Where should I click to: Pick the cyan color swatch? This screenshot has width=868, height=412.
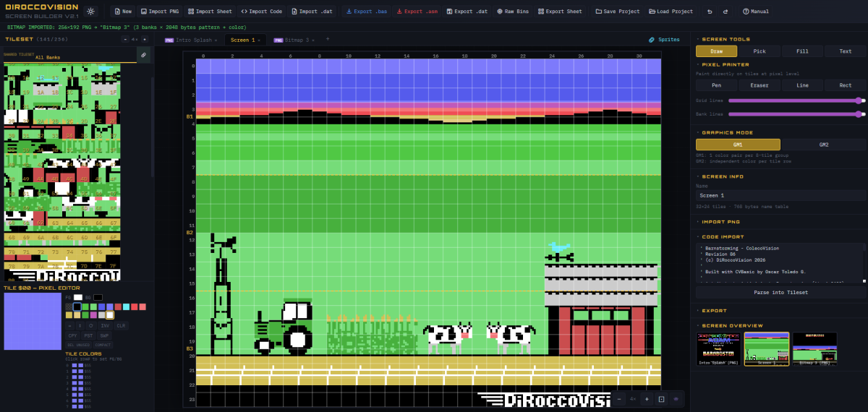point(126,307)
